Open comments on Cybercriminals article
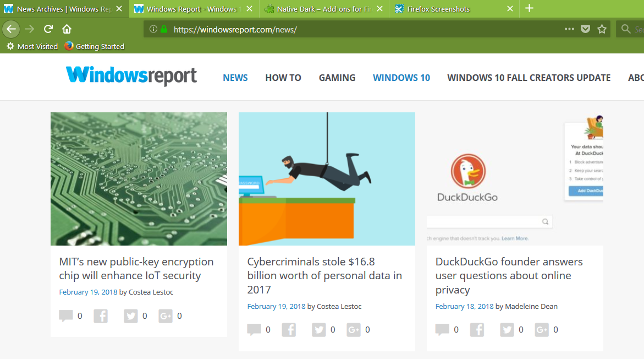This screenshot has width=644, height=359. tap(254, 330)
